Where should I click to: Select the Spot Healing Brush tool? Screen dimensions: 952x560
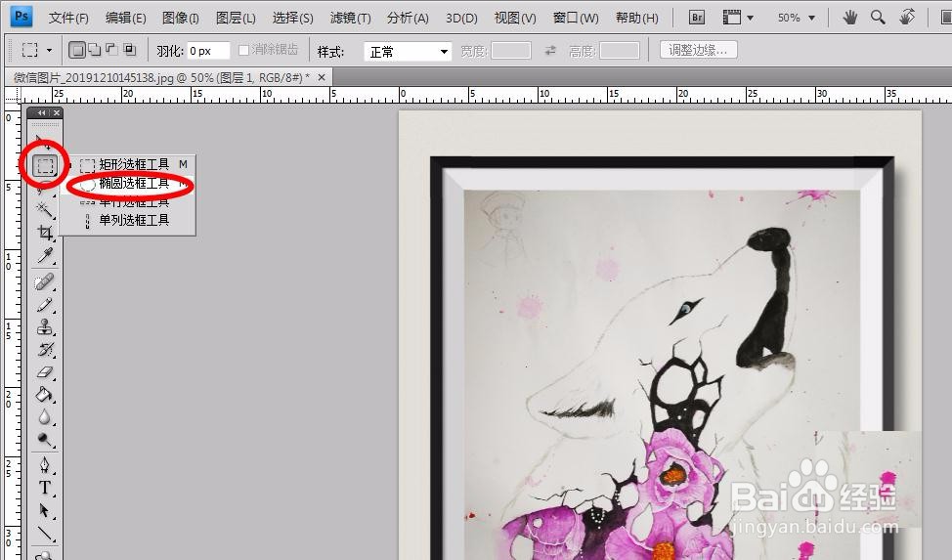pos(44,281)
